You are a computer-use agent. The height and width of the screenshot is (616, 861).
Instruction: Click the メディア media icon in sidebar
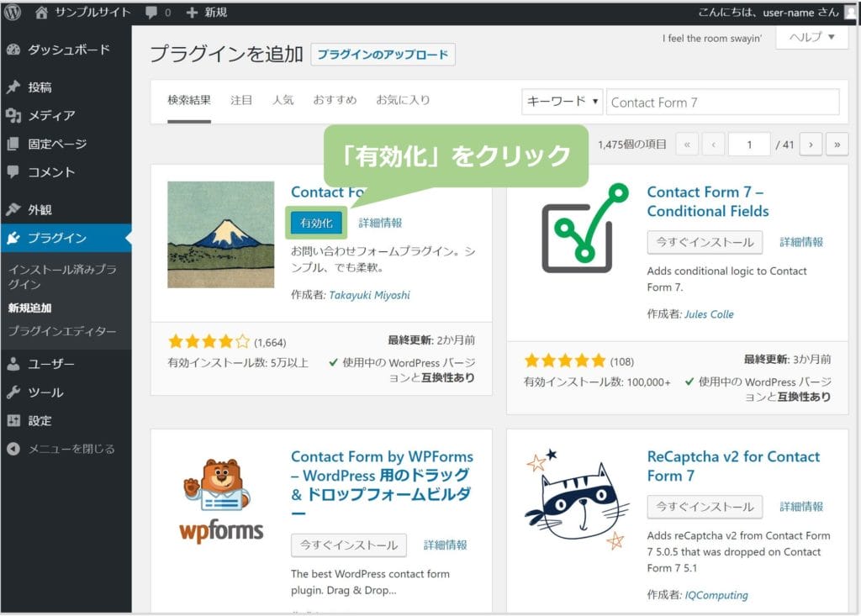point(13,115)
